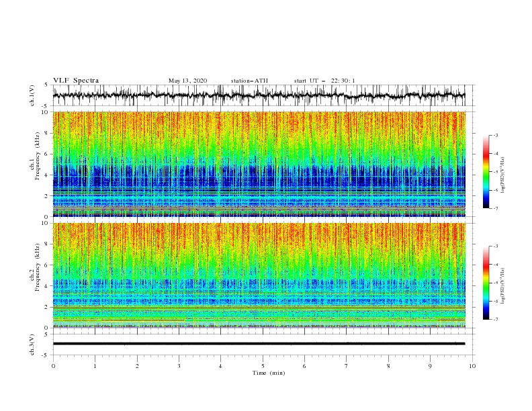This screenshot has width=532, height=411.
Task: Click the 'Time (min)' axis label
Action: pyautogui.click(x=269, y=373)
